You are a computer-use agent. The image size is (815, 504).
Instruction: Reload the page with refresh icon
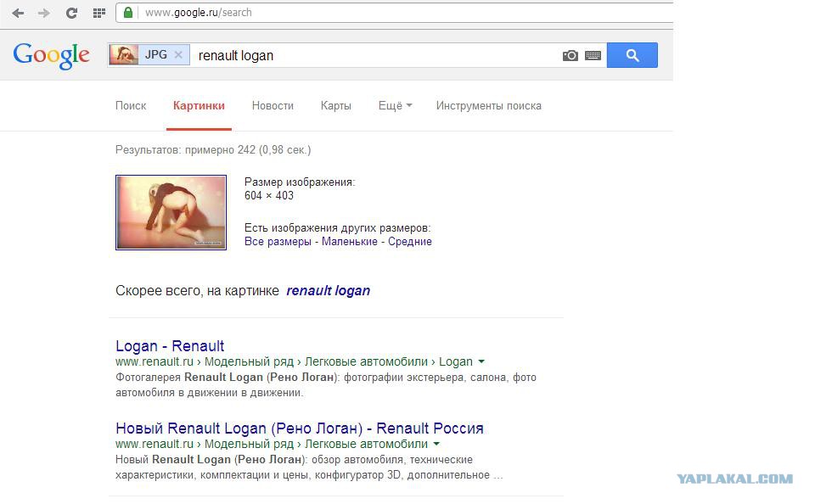pos(71,13)
